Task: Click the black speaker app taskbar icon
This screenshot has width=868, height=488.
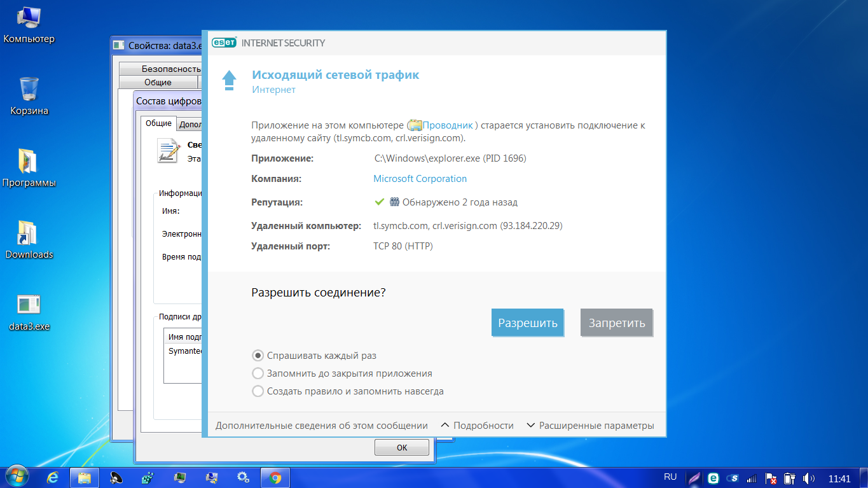Action: (x=116, y=477)
